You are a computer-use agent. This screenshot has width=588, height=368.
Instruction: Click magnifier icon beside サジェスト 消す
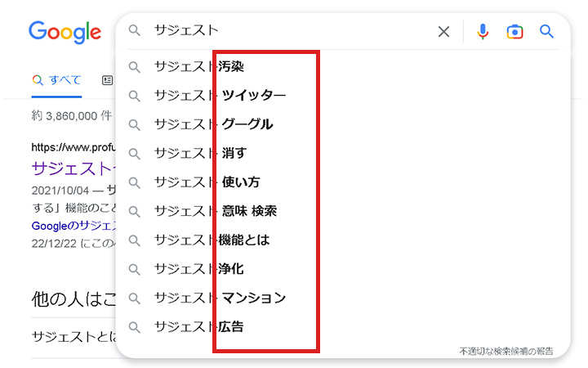pos(134,154)
